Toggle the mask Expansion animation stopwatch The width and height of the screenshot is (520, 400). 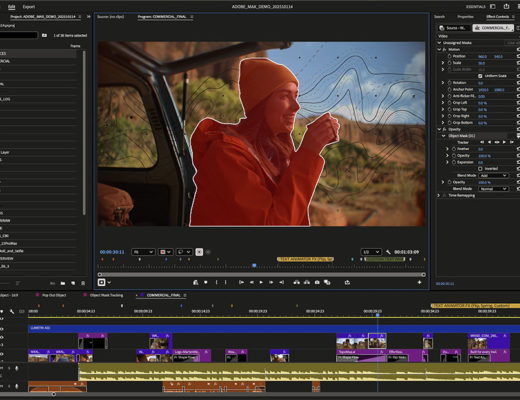click(x=454, y=162)
